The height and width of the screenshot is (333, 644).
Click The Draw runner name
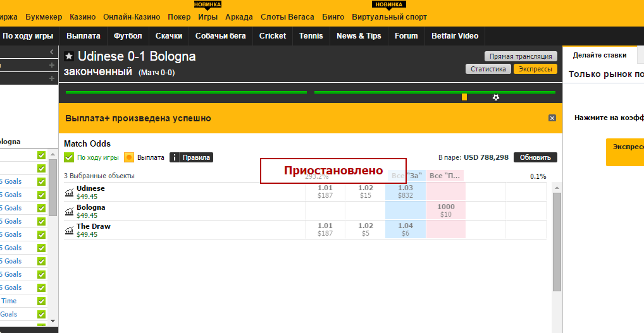(x=93, y=226)
